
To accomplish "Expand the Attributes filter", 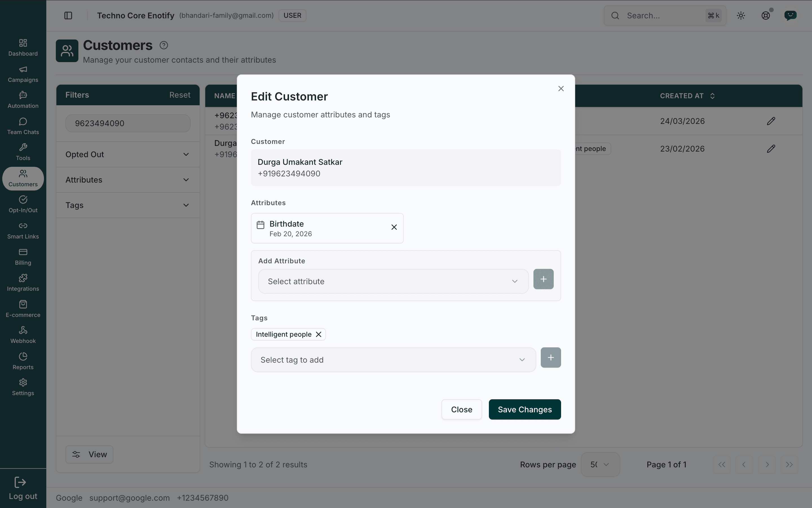I will 128,180.
